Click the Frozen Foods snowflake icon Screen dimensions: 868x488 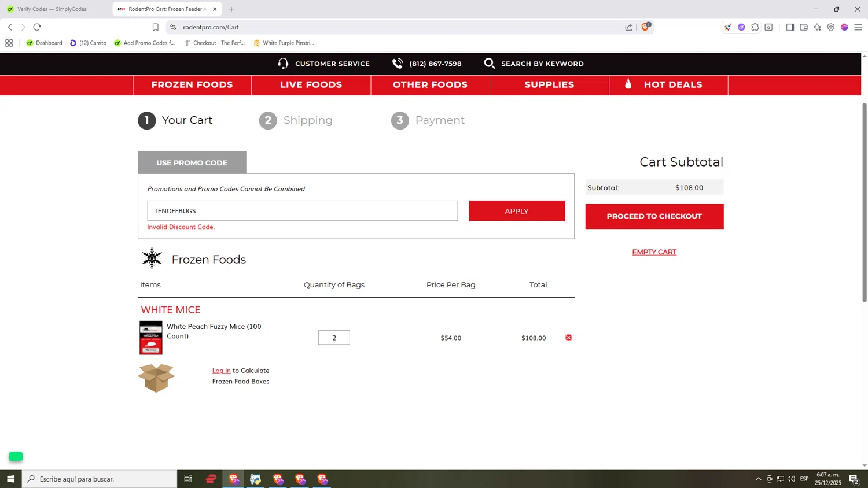[x=152, y=258]
